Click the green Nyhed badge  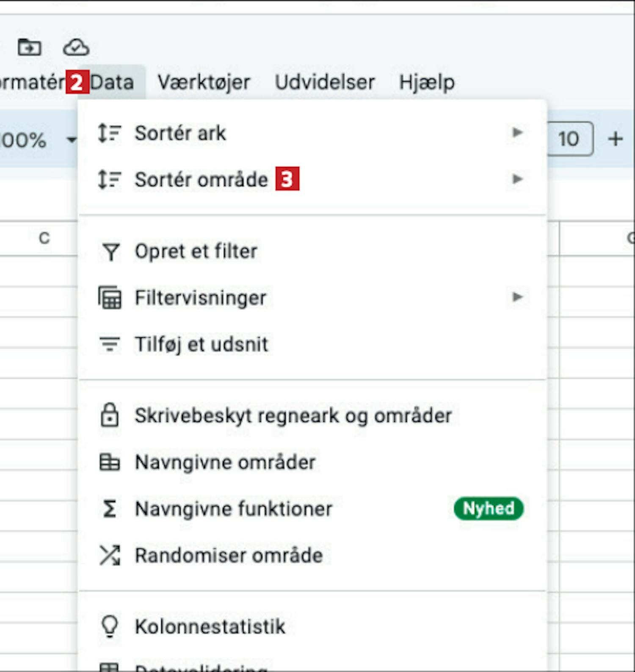point(489,508)
